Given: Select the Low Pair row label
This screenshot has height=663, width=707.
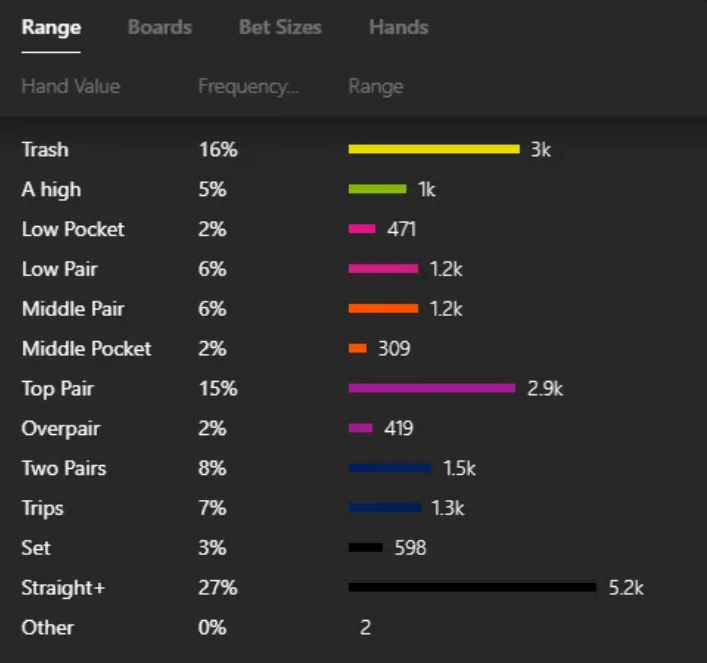Looking at the screenshot, I should [x=59, y=269].
